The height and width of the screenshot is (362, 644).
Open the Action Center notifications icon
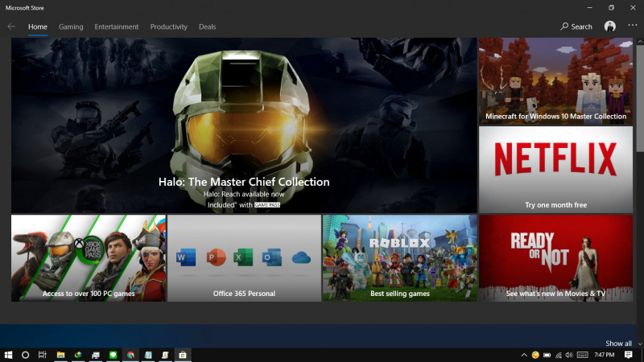tap(628, 355)
